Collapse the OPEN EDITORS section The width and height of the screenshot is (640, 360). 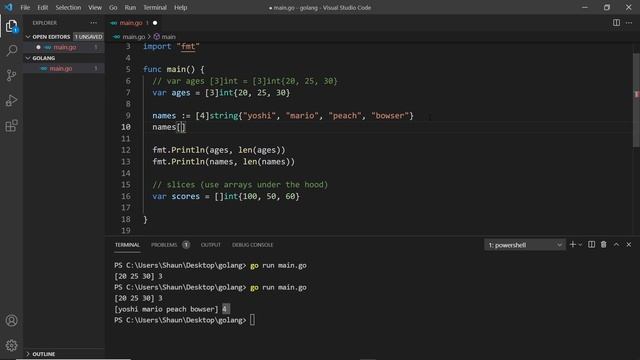51,37
